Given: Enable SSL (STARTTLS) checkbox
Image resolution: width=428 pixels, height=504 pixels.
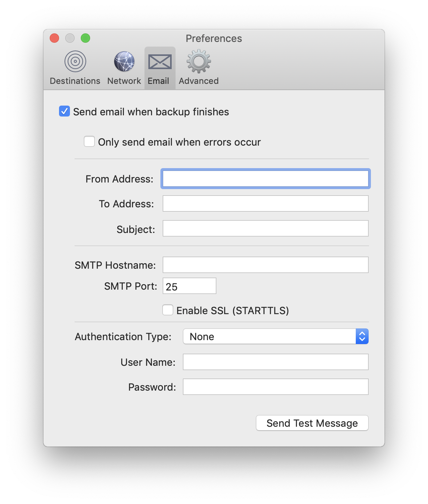Looking at the screenshot, I should point(168,310).
